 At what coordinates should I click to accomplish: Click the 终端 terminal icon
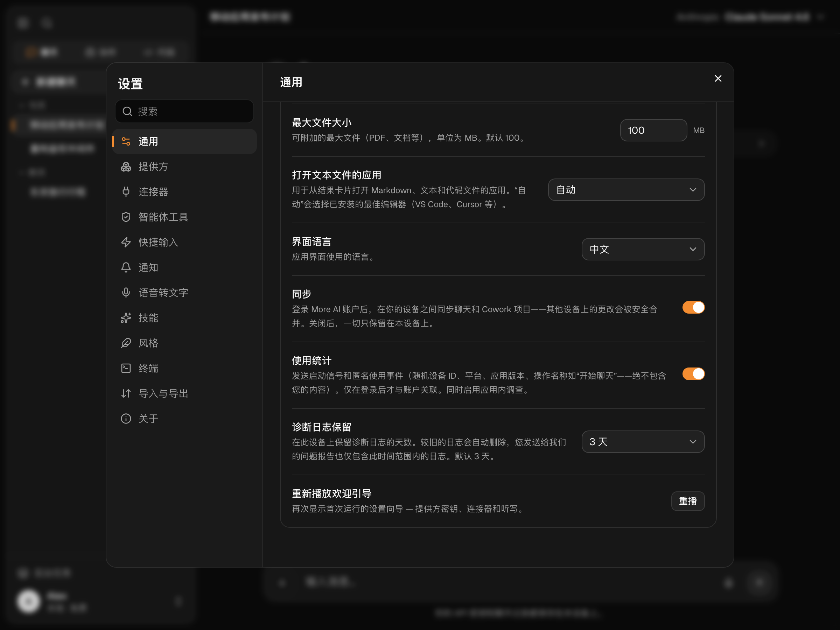[126, 368]
